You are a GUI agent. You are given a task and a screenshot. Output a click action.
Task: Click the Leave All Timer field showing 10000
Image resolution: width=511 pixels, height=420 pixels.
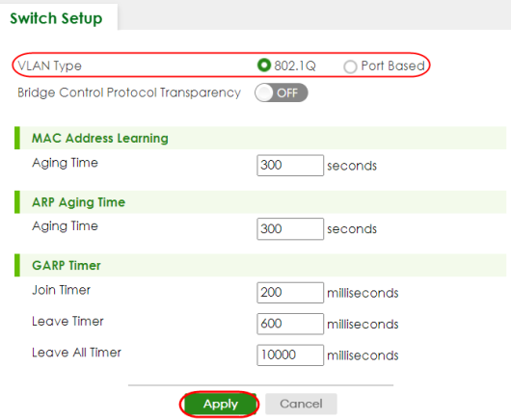(290, 354)
